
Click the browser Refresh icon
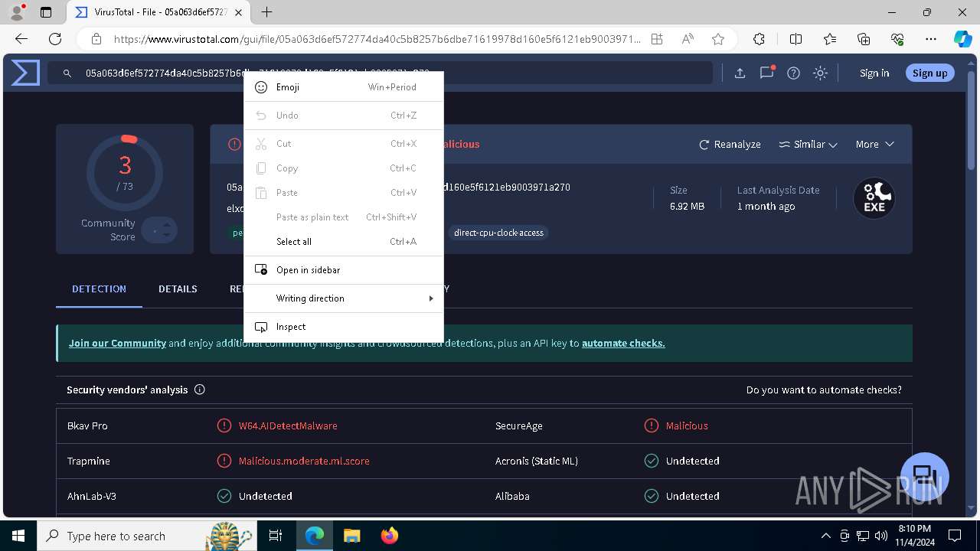click(55, 39)
